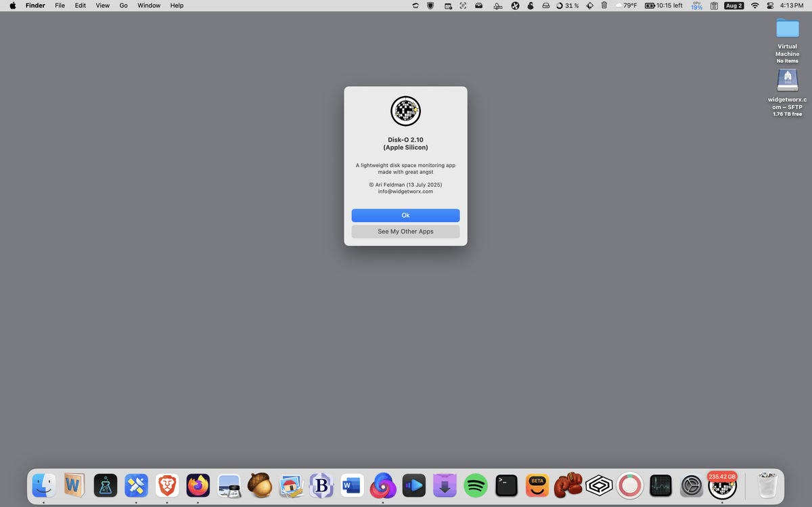
Task: Open the blue play-button app in the Dock
Action: [414, 485]
